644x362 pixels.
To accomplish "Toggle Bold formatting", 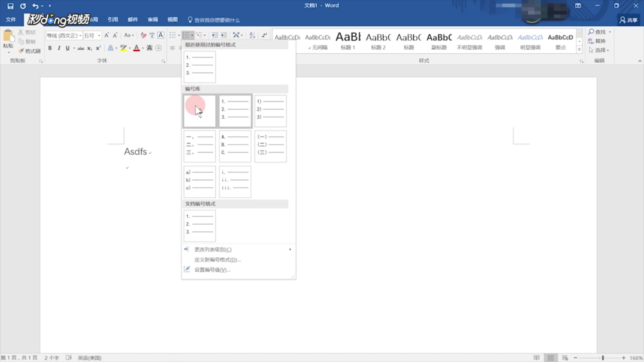I will (50, 48).
